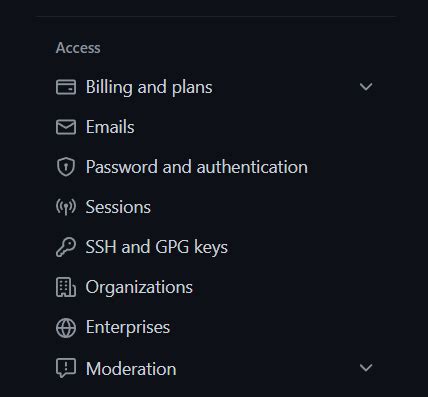Screen dimensions: 428x397
Task: Expand the Billing and plans chevron
Action: point(366,87)
